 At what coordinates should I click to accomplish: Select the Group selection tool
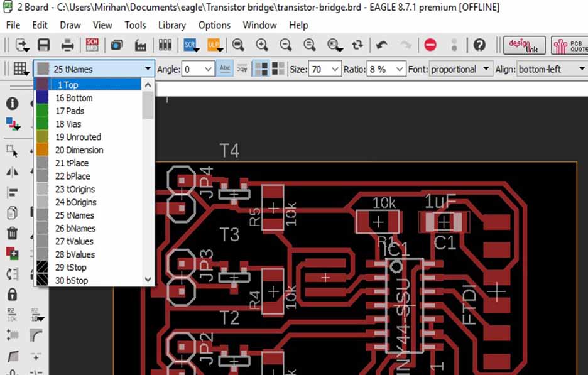click(13, 151)
